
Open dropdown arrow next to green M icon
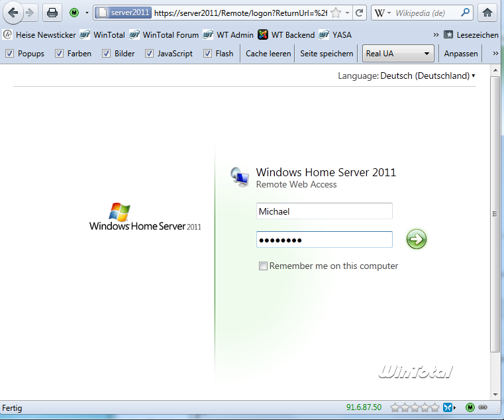(87, 13)
